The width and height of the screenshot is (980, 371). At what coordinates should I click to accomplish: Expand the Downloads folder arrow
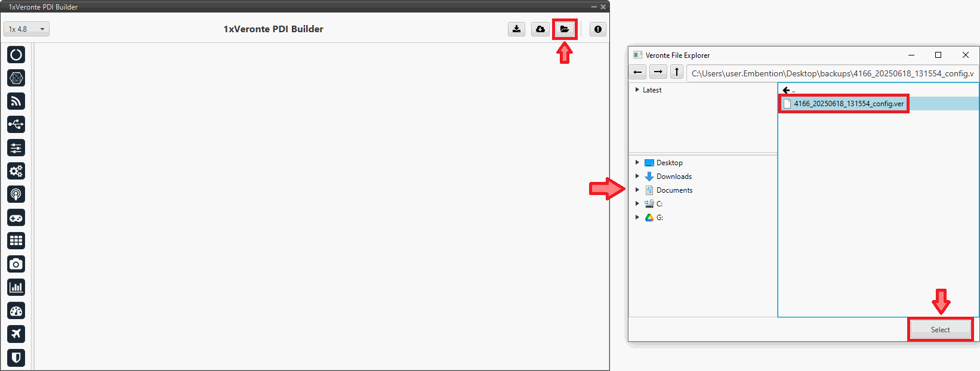[x=637, y=177]
